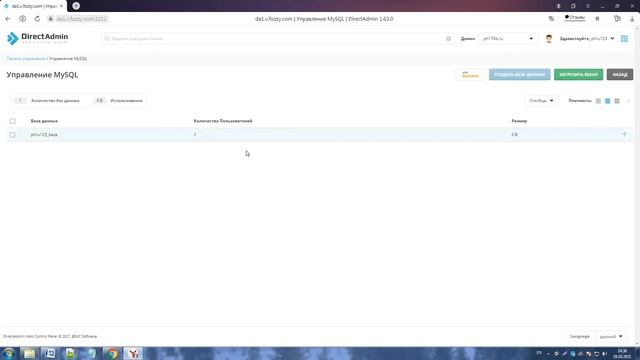640x360 pixels.
Task: Click the browser translate icon in toolbar
Action: coord(551,19)
